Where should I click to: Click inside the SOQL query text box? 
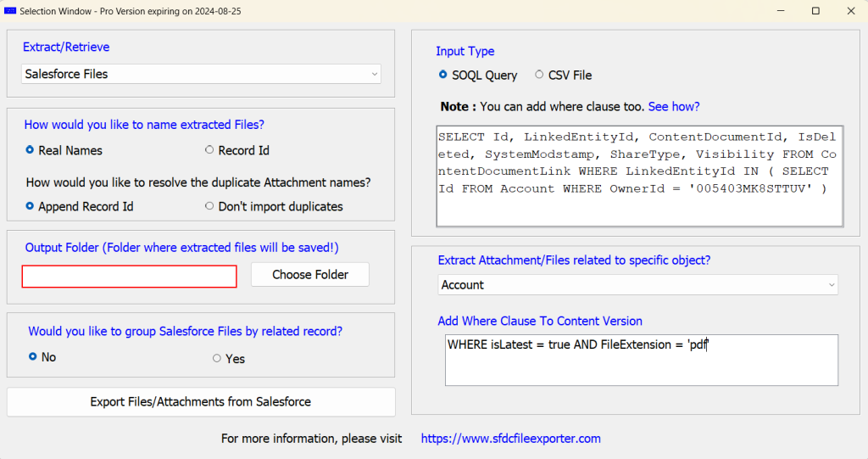click(x=639, y=176)
